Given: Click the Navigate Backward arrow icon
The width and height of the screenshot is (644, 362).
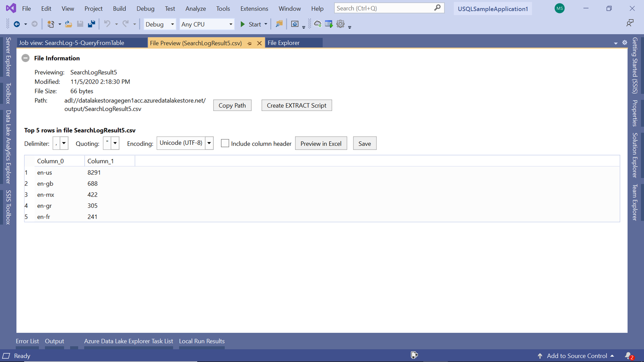Looking at the screenshot, I should click(x=17, y=24).
